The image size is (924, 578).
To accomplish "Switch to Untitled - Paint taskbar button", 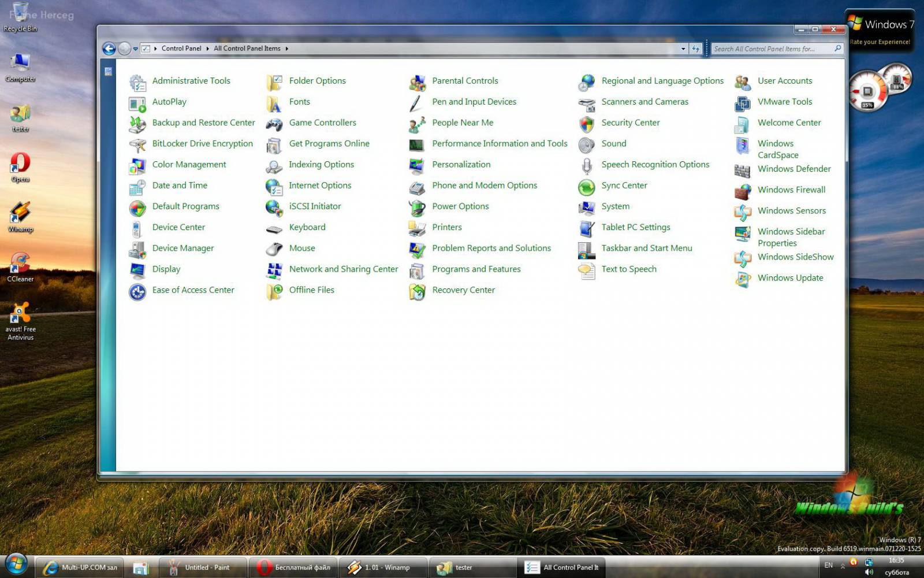I will pos(203,568).
